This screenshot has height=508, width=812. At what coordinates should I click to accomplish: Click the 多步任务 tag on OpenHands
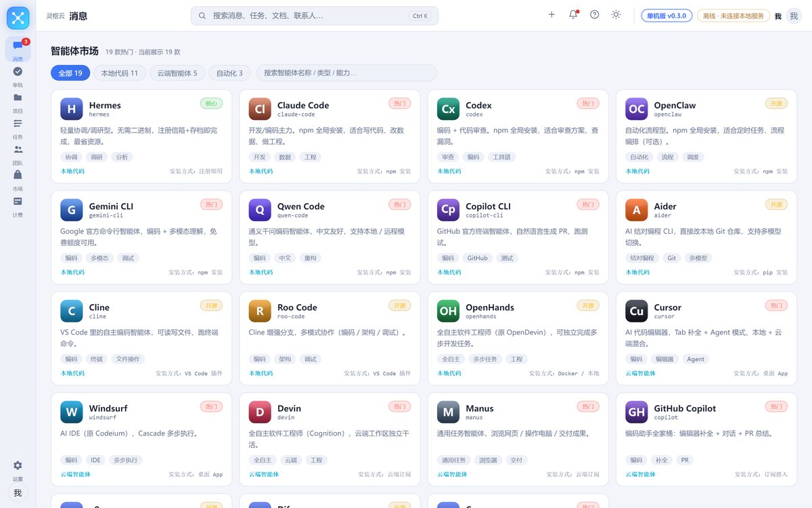pyautogui.click(x=485, y=359)
